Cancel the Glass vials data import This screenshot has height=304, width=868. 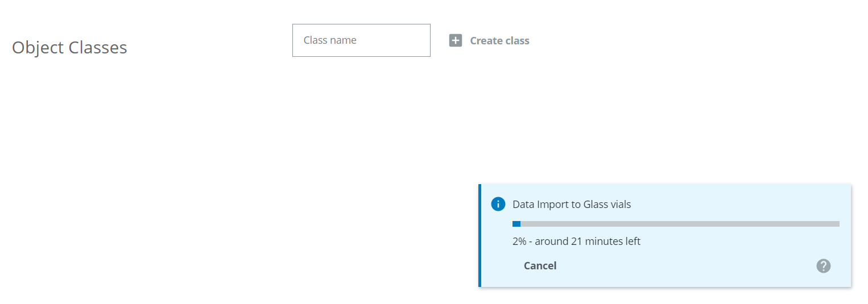[x=540, y=266]
